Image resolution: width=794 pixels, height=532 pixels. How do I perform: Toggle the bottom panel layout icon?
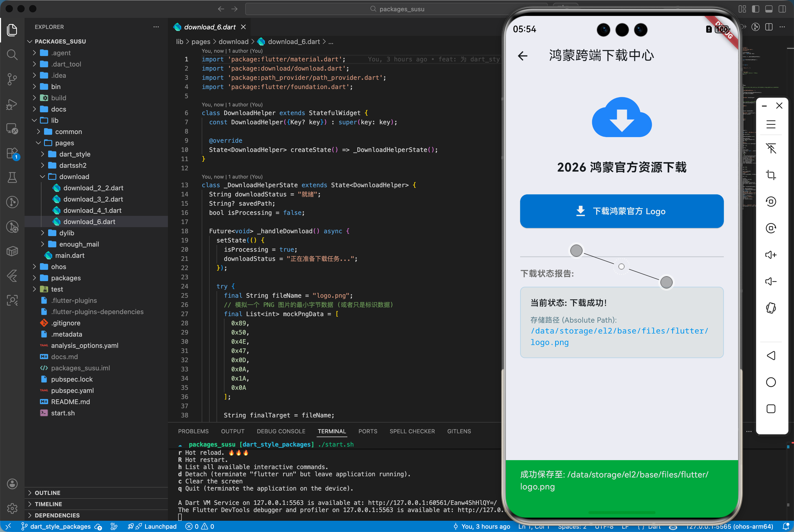pyautogui.click(x=769, y=9)
